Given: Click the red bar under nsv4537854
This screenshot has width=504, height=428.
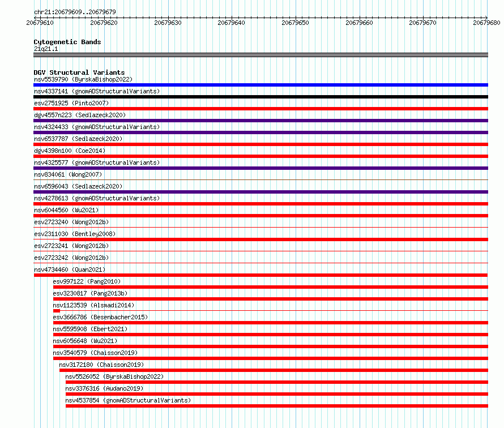Looking at the screenshot, I should 277,406.
